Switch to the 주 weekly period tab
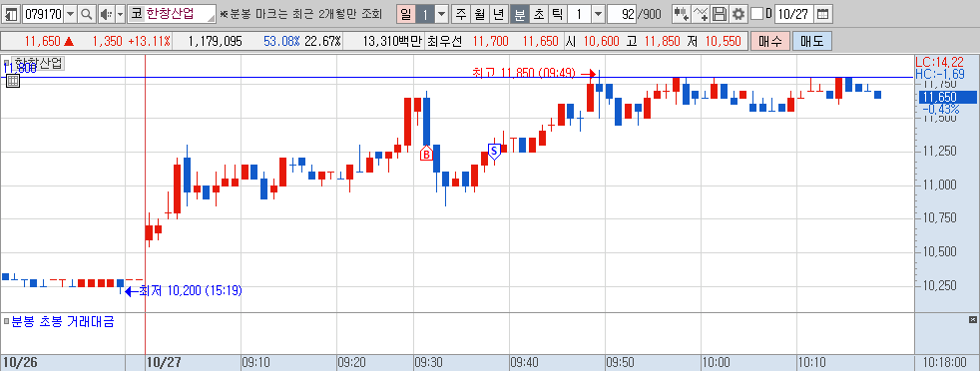Image resolution: width=980 pixels, height=371 pixels. (x=461, y=14)
